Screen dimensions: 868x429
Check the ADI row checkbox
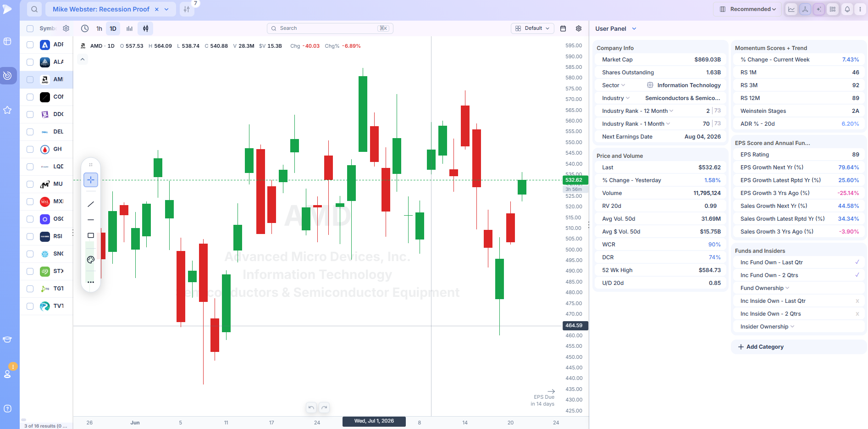pyautogui.click(x=30, y=45)
